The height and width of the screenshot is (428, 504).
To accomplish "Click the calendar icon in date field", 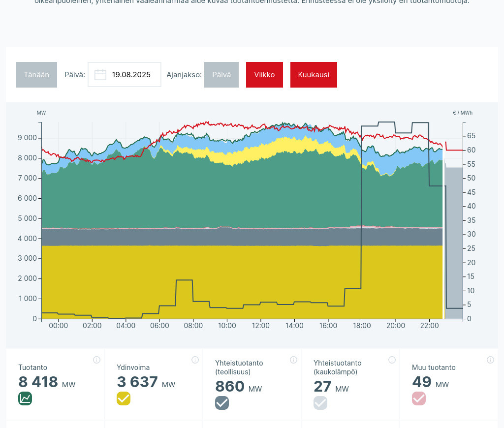I will [100, 75].
